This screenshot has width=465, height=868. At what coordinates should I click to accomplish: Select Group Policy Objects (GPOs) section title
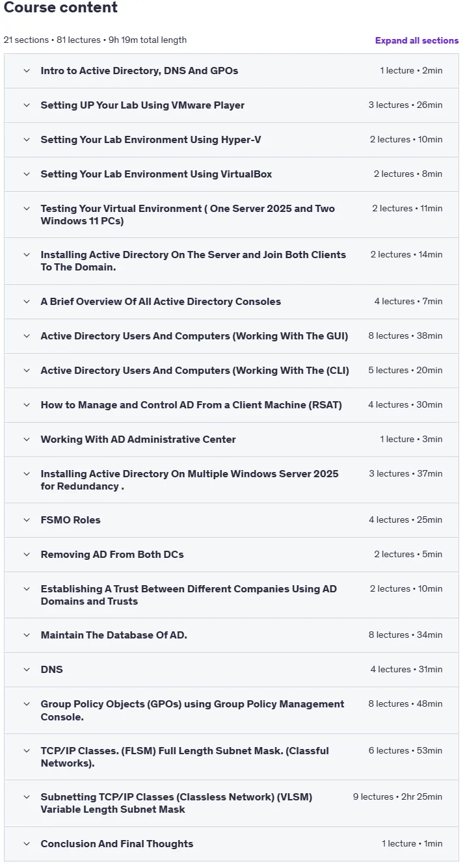click(193, 711)
